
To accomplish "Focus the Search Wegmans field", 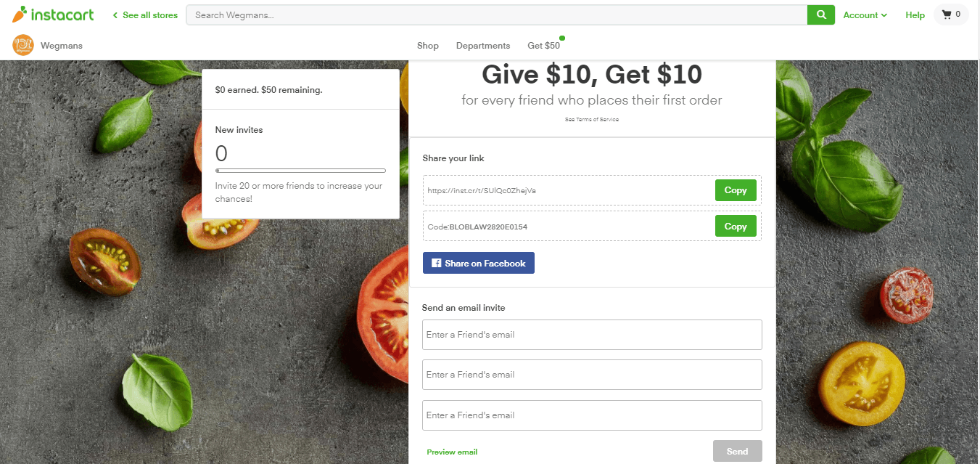I will click(x=496, y=15).
